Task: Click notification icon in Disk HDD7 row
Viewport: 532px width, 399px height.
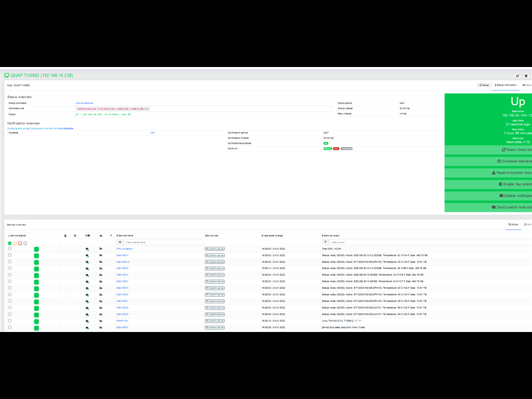Action: pyautogui.click(x=87, y=302)
